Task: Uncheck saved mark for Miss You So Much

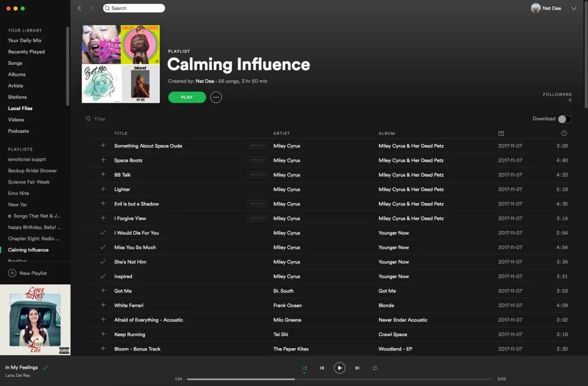Action: coord(103,247)
